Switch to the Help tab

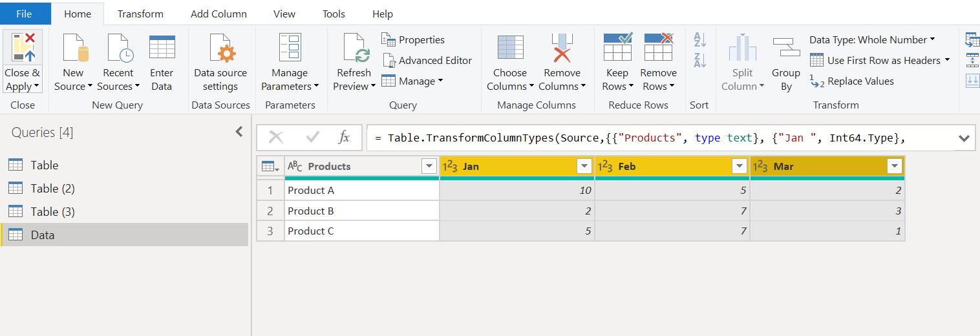(383, 14)
